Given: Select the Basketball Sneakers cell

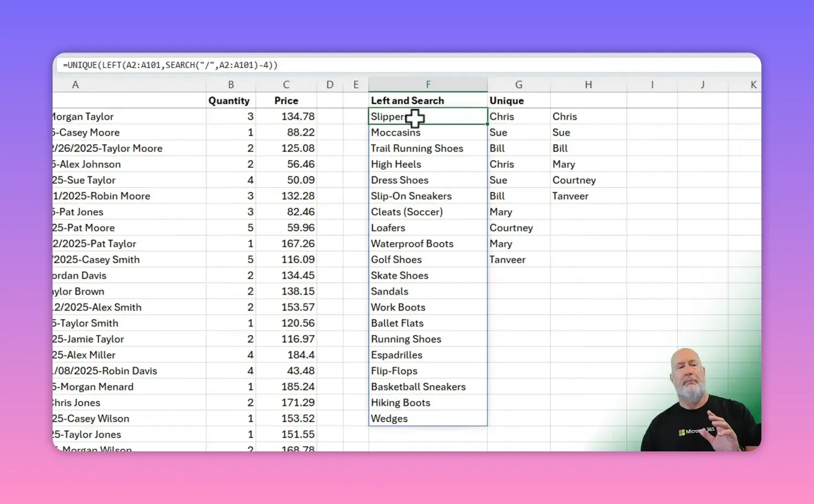Looking at the screenshot, I should tap(418, 387).
